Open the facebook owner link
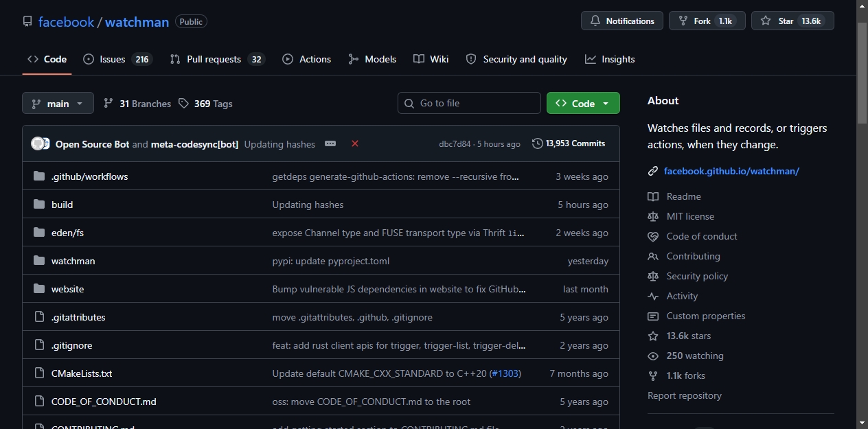The height and width of the screenshot is (429, 868). [66, 22]
